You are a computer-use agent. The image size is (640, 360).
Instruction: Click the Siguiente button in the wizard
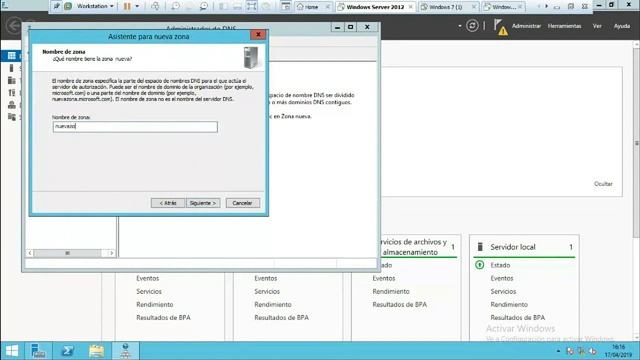click(203, 203)
